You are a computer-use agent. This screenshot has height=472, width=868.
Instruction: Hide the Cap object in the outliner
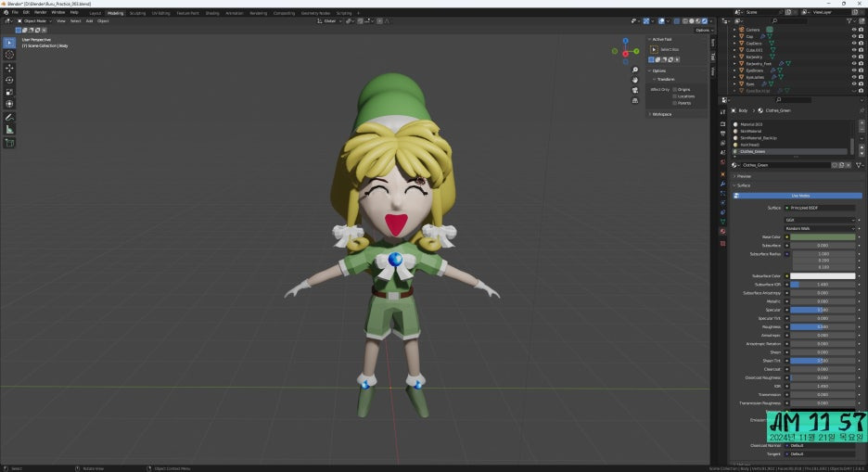pos(853,36)
